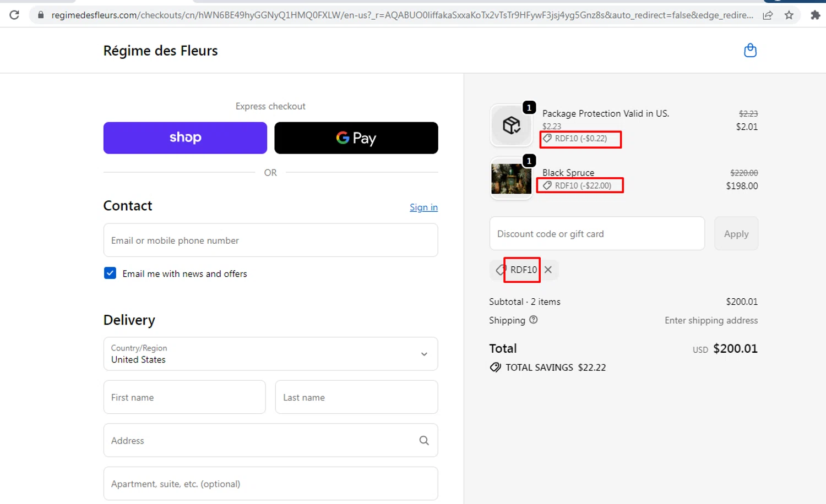The height and width of the screenshot is (504, 826).
Task: Focus the Last name field
Action: 356,397
